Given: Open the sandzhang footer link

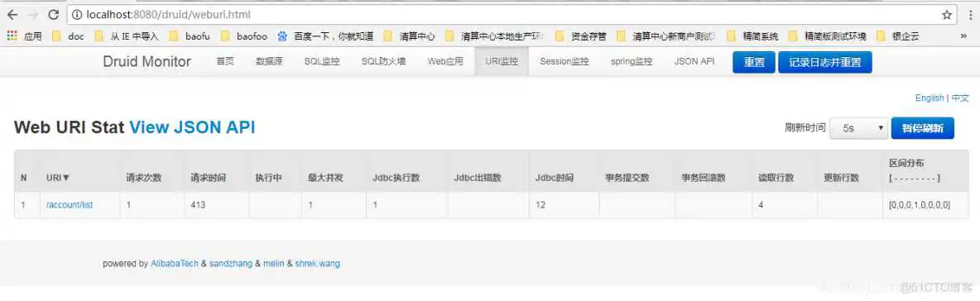Looking at the screenshot, I should click(231, 264).
